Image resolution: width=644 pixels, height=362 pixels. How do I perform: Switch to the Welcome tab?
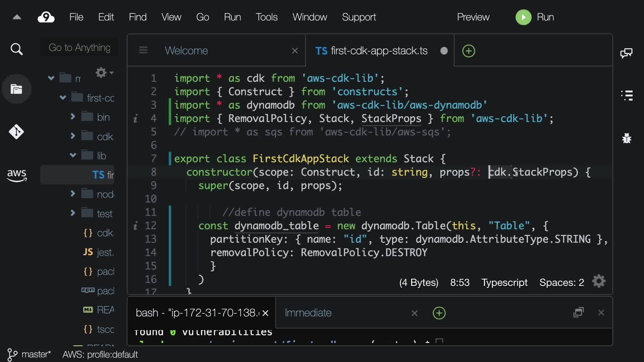tap(186, 51)
